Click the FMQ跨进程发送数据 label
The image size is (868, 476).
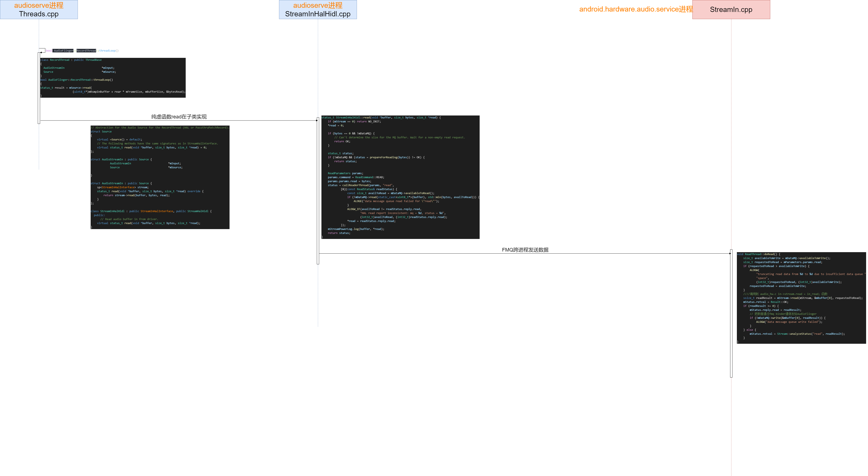click(525, 250)
